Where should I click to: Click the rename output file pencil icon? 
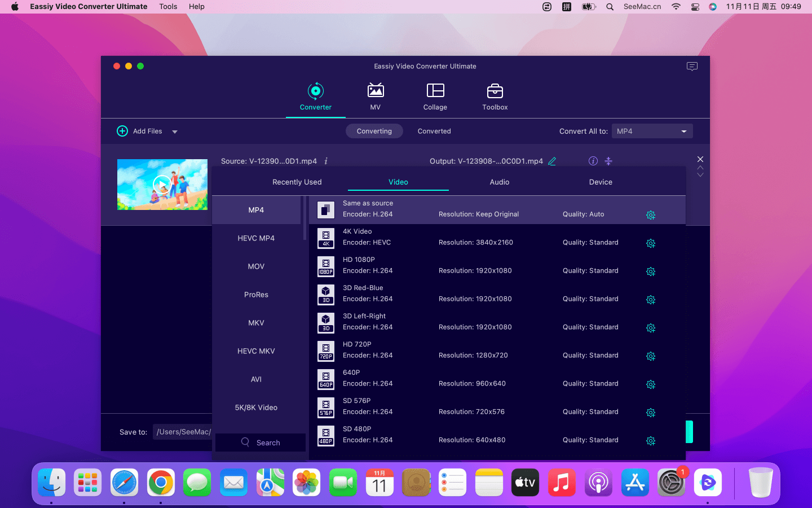(x=552, y=161)
